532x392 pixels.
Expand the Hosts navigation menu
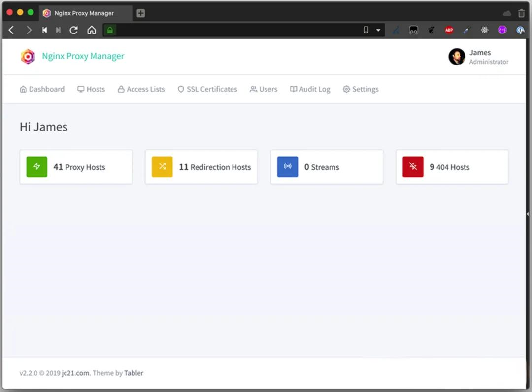point(91,89)
